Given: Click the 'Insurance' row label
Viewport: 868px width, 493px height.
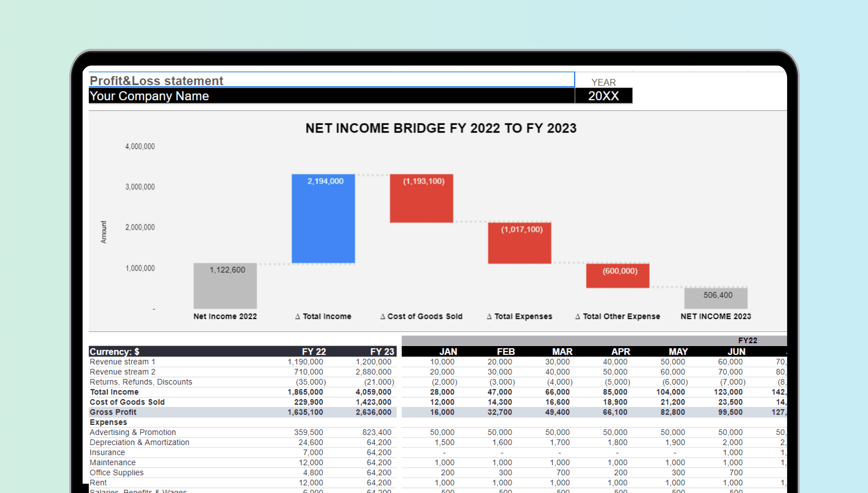Looking at the screenshot, I should pyautogui.click(x=107, y=452).
